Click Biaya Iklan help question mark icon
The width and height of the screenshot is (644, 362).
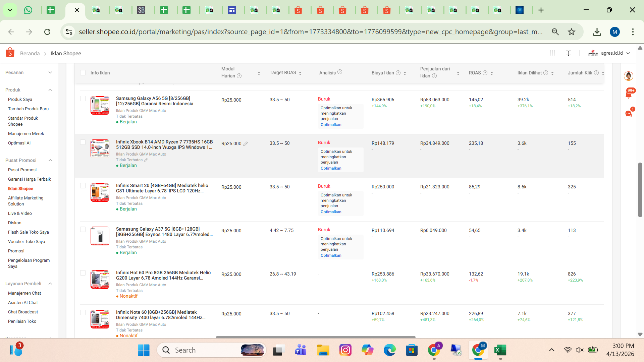click(398, 73)
